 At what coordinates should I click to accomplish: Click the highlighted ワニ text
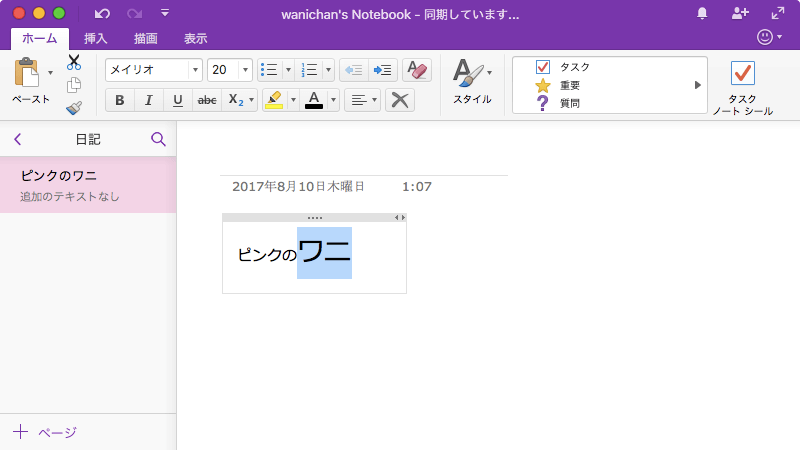[x=324, y=253]
